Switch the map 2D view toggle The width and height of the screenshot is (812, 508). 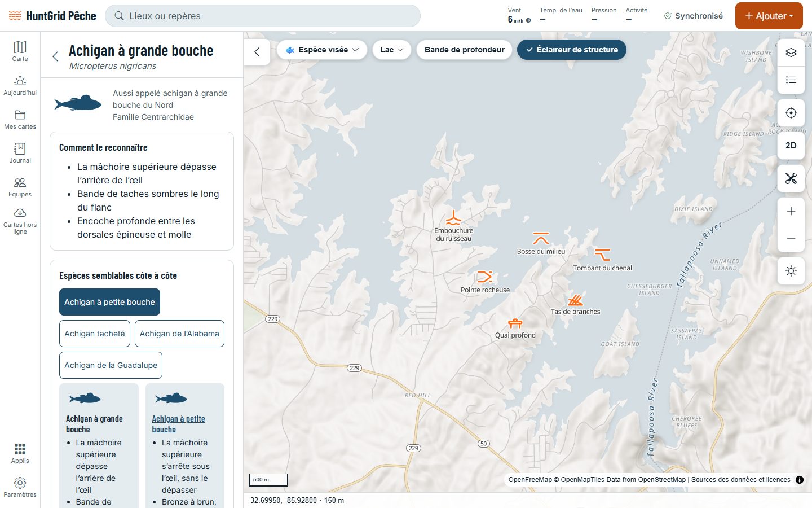pos(791,146)
